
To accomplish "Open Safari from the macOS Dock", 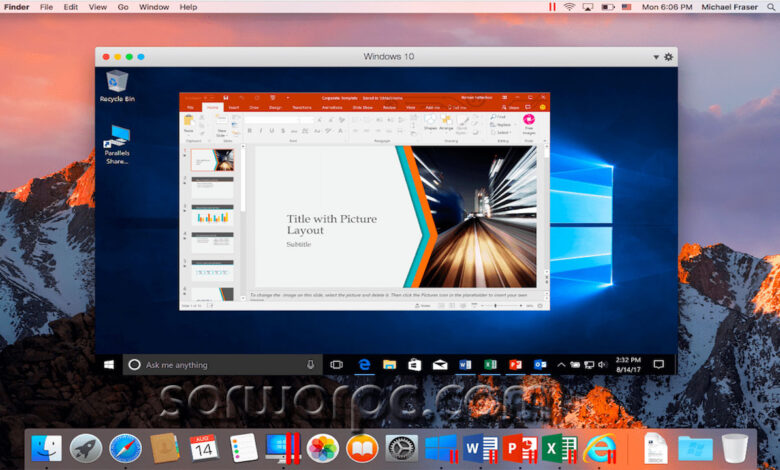I will [x=125, y=448].
